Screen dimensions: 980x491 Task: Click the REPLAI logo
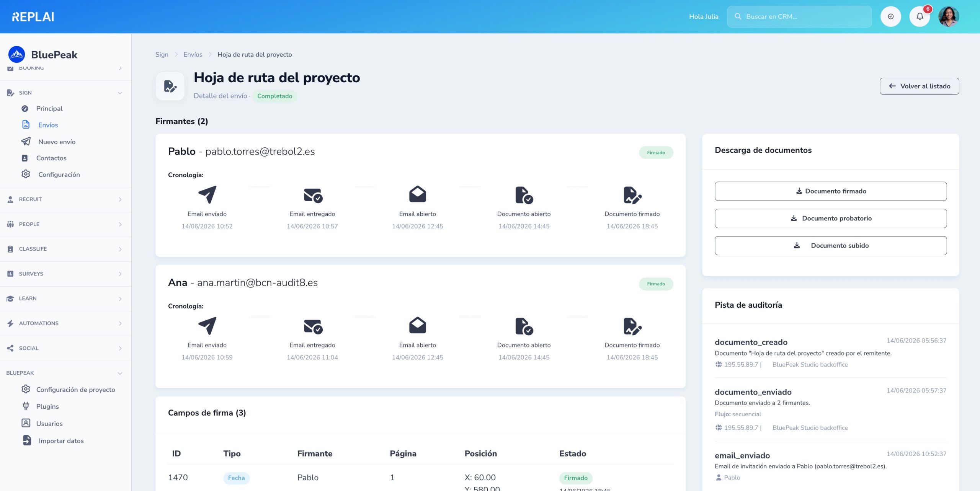[x=33, y=16]
